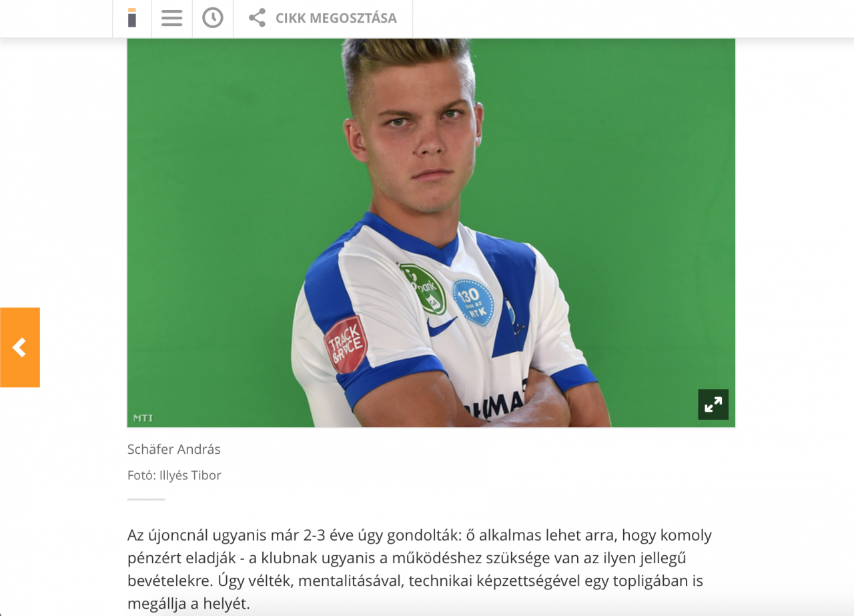Show latest news via clock icon

tap(213, 18)
